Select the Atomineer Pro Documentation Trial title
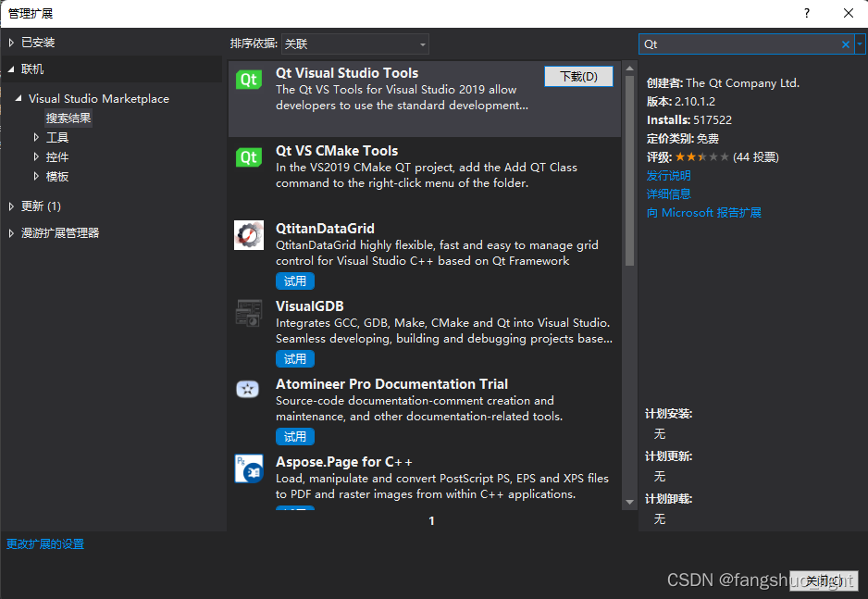The width and height of the screenshot is (868, 599). pos(392,384)
